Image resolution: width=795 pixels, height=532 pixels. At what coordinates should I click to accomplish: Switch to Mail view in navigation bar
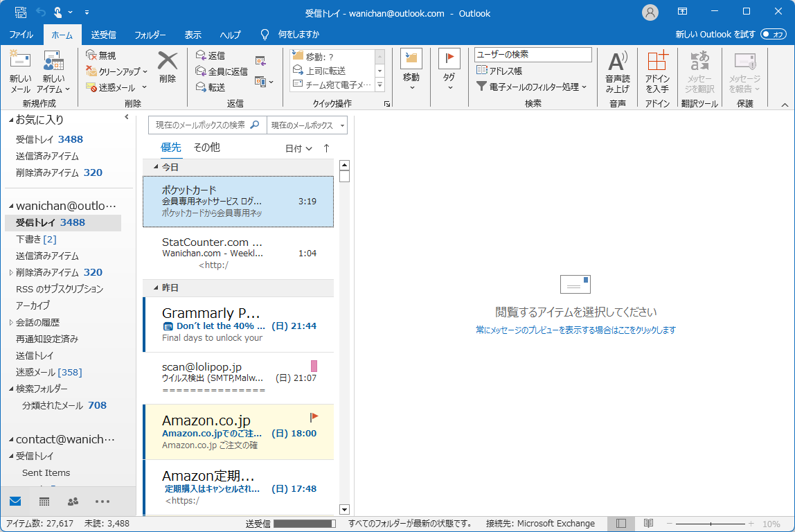[x=15, y=501]
